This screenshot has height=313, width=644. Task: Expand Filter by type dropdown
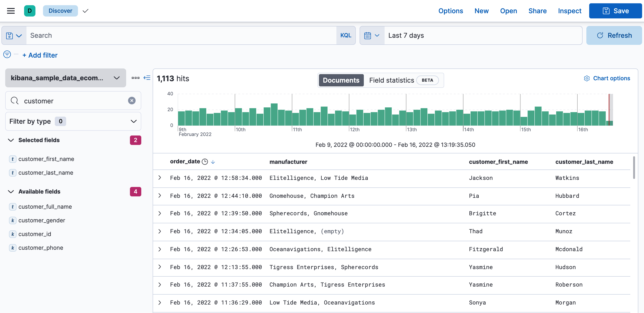point(73,121)
